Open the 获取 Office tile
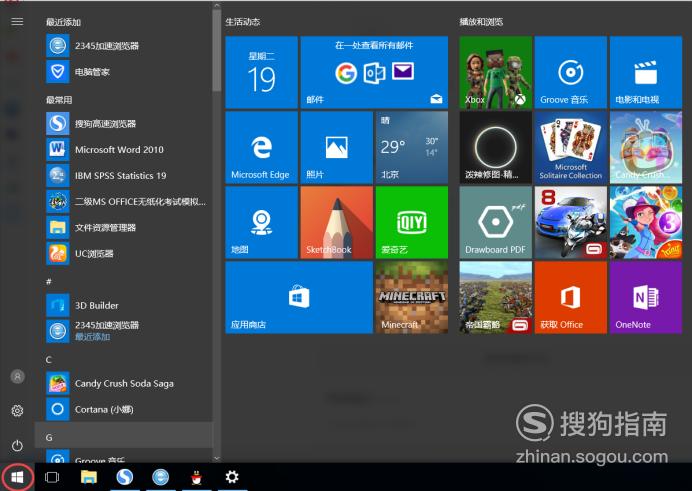The height and width of the screenshot is (491, 692). [x=571, y=297]
